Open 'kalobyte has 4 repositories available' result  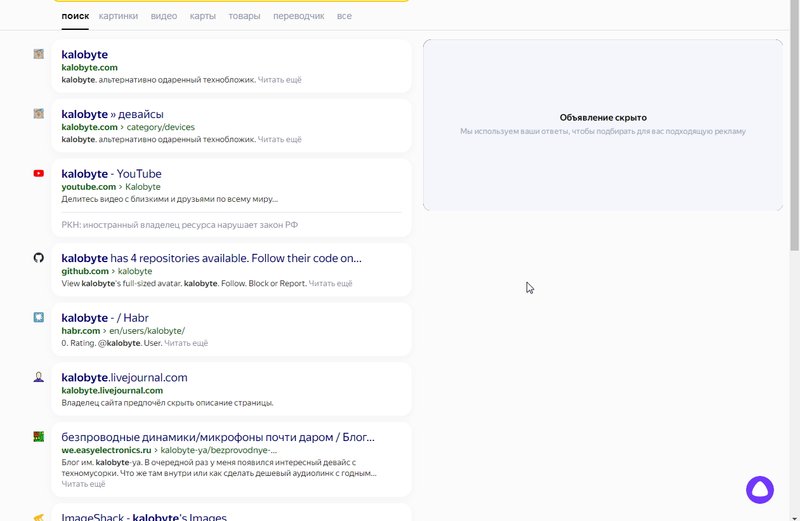(x=211, y=258)
